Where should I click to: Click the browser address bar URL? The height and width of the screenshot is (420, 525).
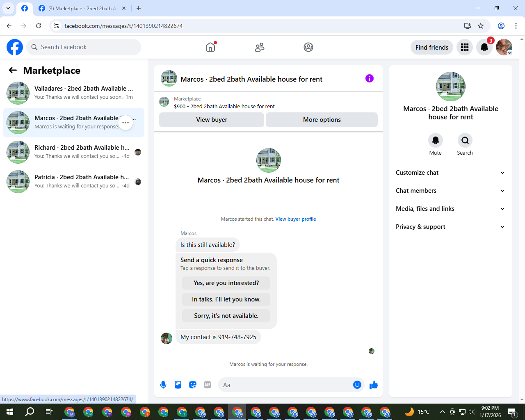pos(123,26)
